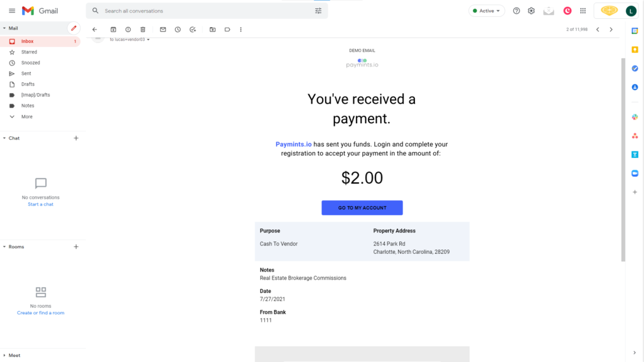Open the Move to folder icon
Viewport: 644px width, 362px height.
point(213,30)
